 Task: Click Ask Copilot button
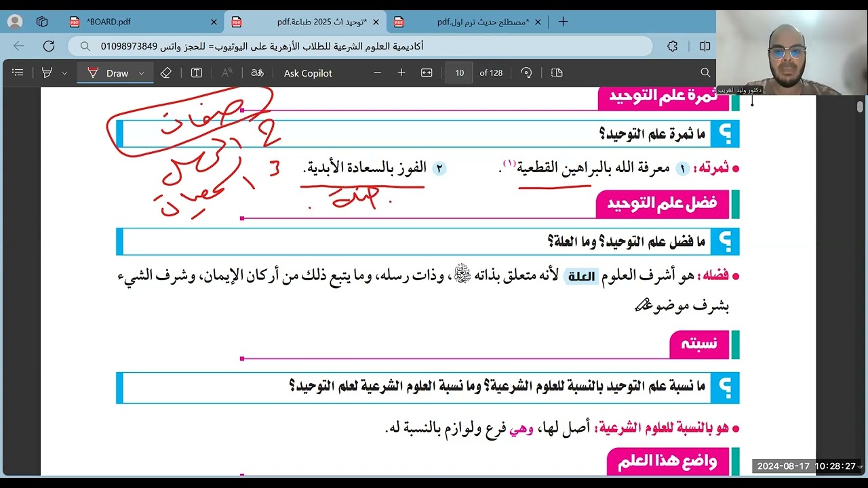(308, 73)
